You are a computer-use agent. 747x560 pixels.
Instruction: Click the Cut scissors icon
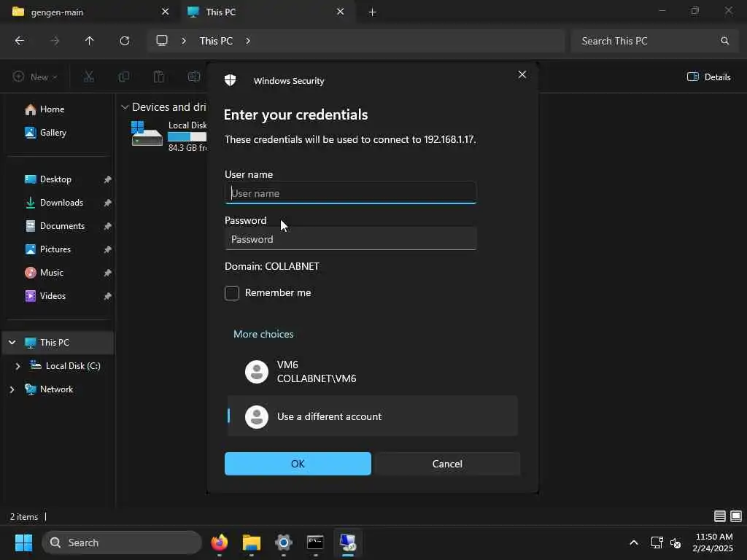tap(88, 77)
